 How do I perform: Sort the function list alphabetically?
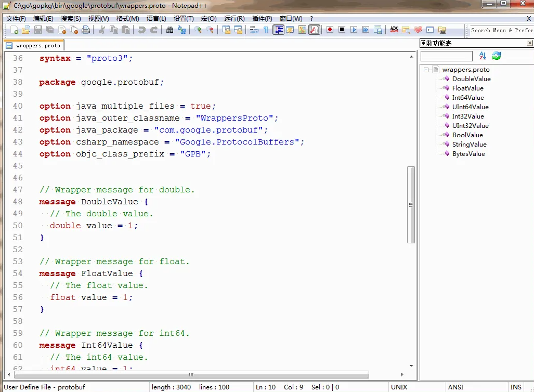click(x=482, y=56)
